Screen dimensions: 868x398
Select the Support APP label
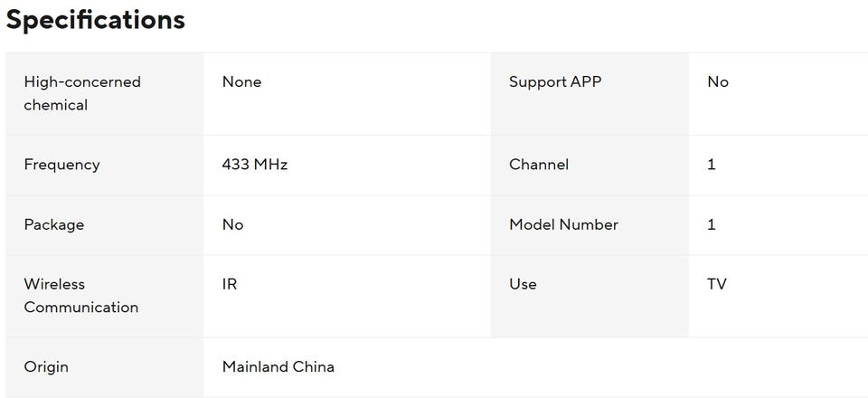(x=554, y=82)
